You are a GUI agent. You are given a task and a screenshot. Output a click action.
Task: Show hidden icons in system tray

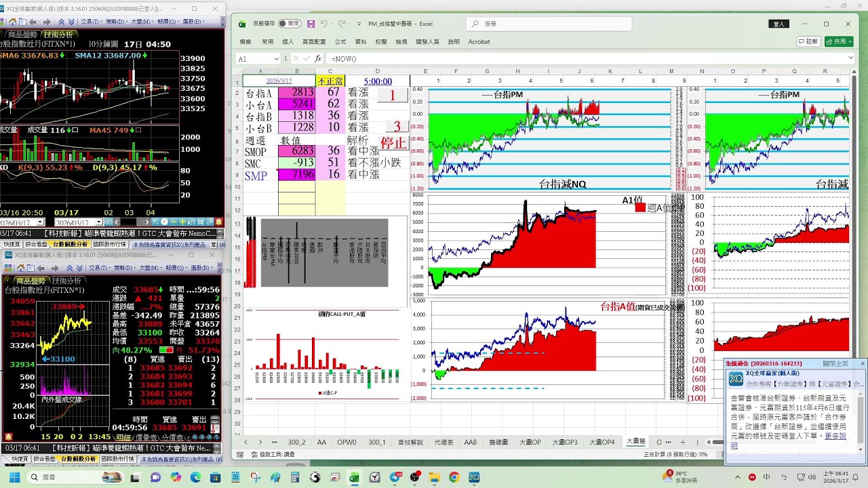pyautogui.click(x=738, y=477)
